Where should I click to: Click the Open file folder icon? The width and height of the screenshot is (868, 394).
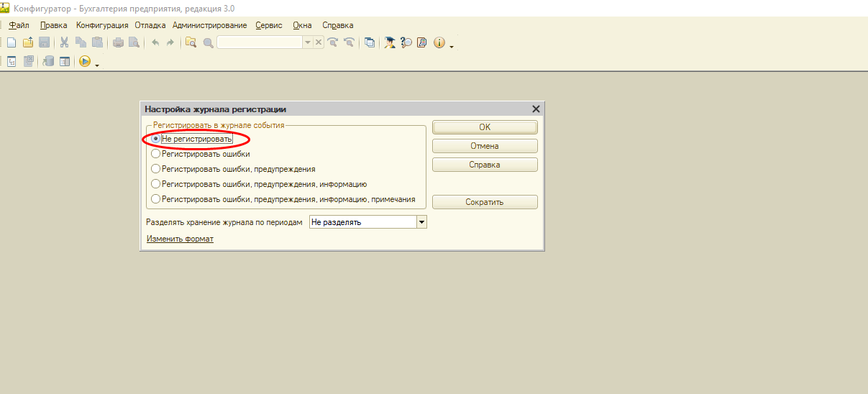[28, 43]
